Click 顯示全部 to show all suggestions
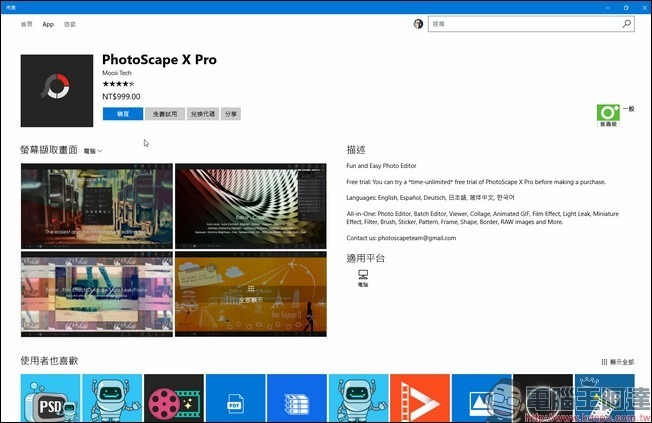This screenshot has width=652, height=423. (617, 362)
